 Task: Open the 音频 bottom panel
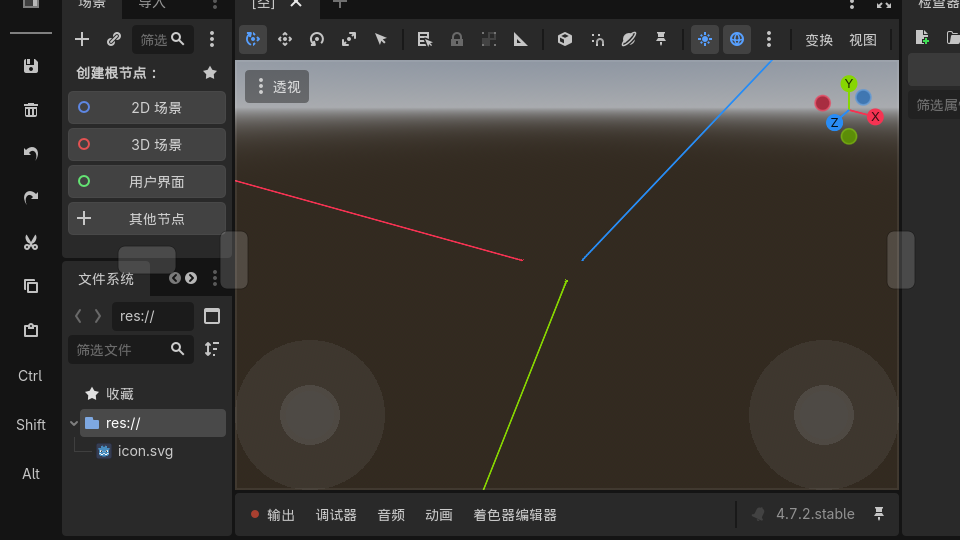391,515
